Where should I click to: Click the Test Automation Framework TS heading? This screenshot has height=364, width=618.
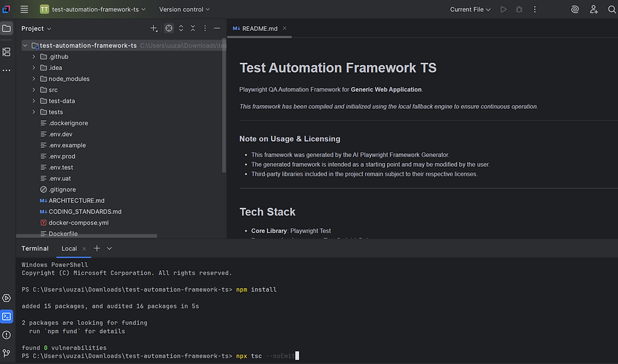338,67
